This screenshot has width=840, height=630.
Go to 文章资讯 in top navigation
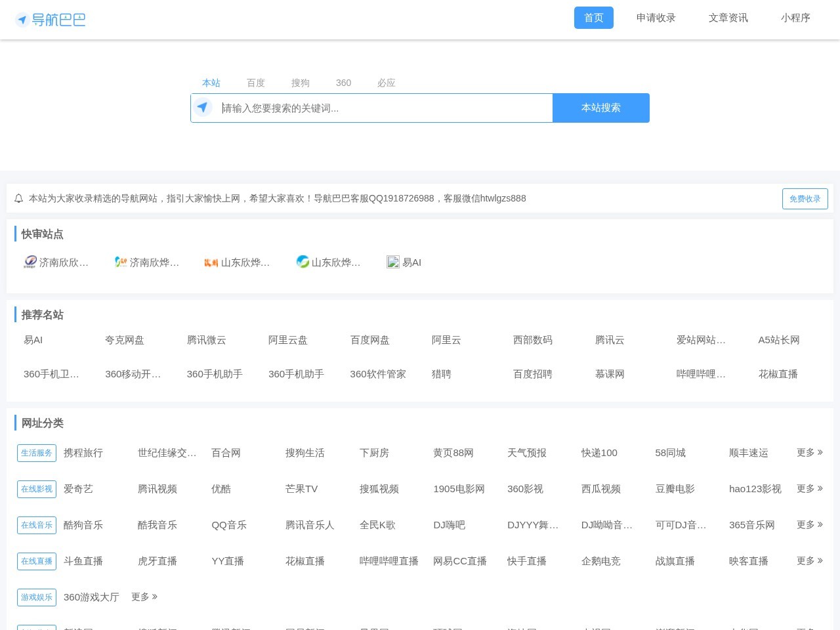(728, 18)
